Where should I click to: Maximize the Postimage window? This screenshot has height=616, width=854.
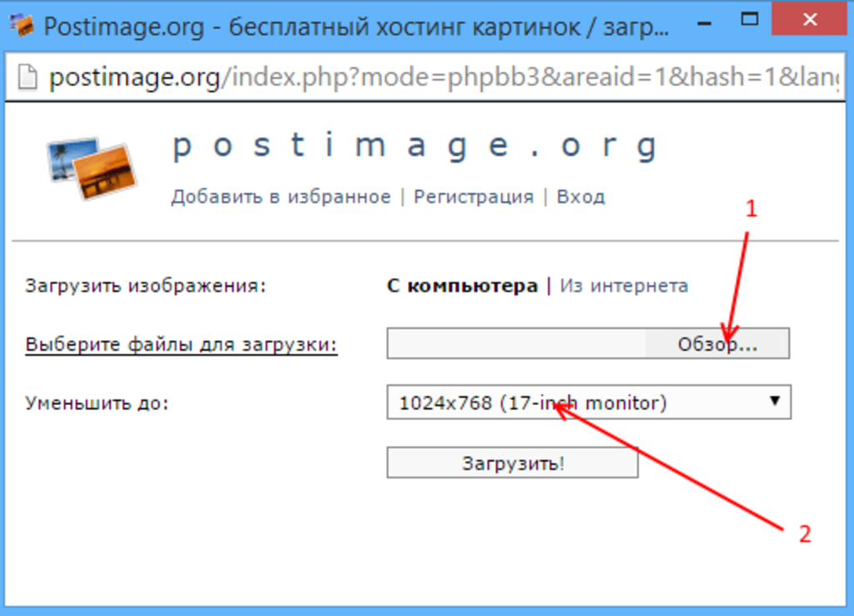click(750, 20)
